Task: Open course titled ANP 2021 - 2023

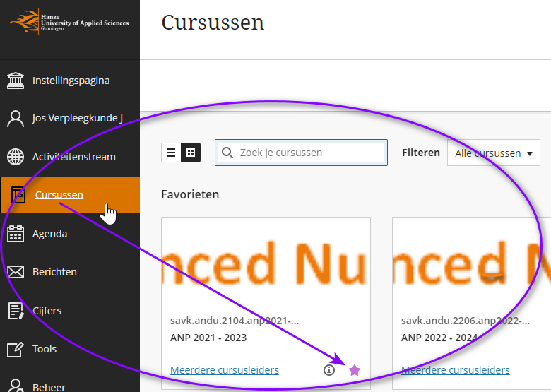Action: pyautogui.click(x=208, y=338)
